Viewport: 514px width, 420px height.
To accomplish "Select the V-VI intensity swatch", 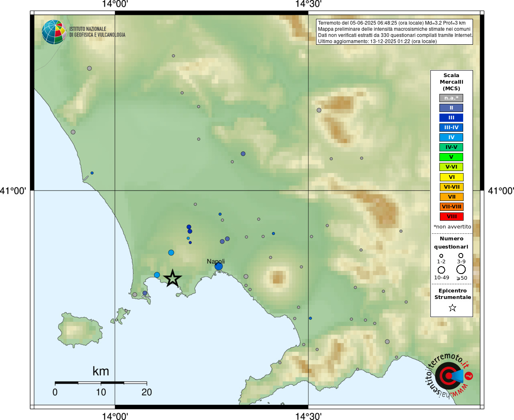I will [451, 167].
